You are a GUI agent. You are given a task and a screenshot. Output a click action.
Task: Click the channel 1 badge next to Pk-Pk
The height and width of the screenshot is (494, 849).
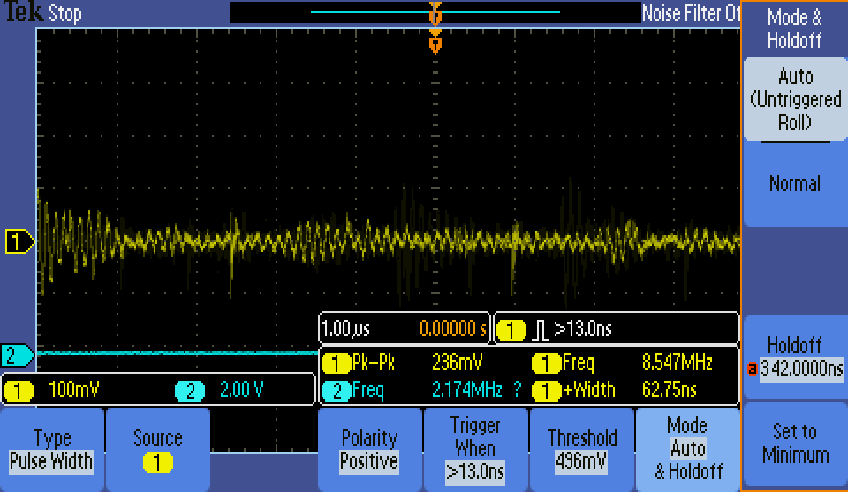336,363
